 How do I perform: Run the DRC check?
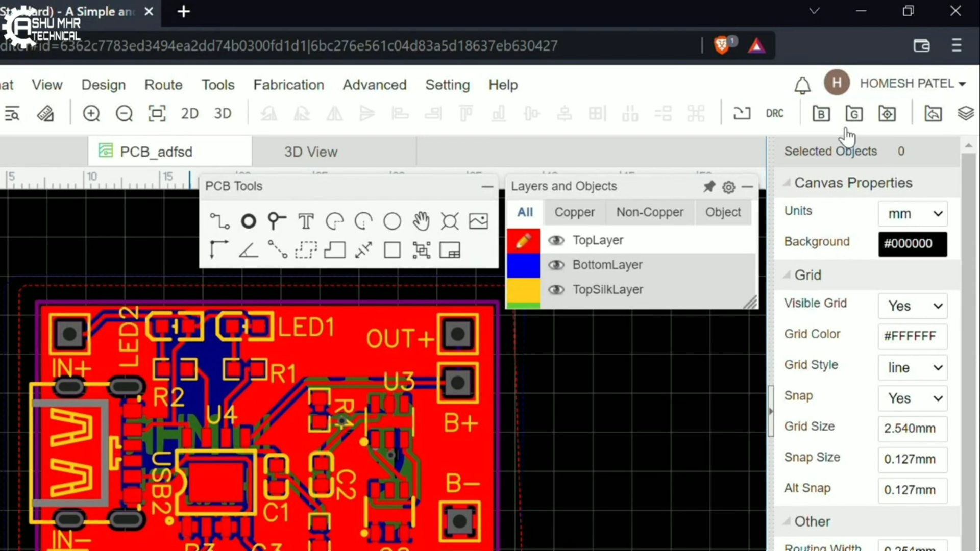[775, 113]
